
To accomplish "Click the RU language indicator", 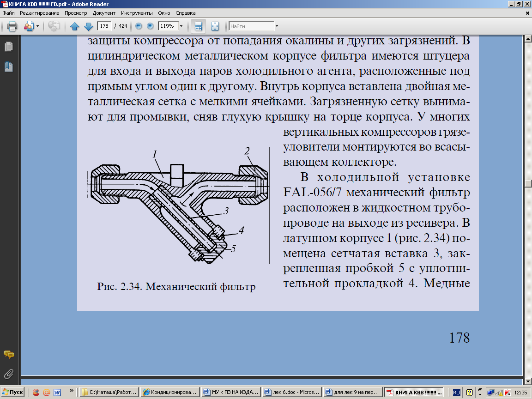I will 456,393.
